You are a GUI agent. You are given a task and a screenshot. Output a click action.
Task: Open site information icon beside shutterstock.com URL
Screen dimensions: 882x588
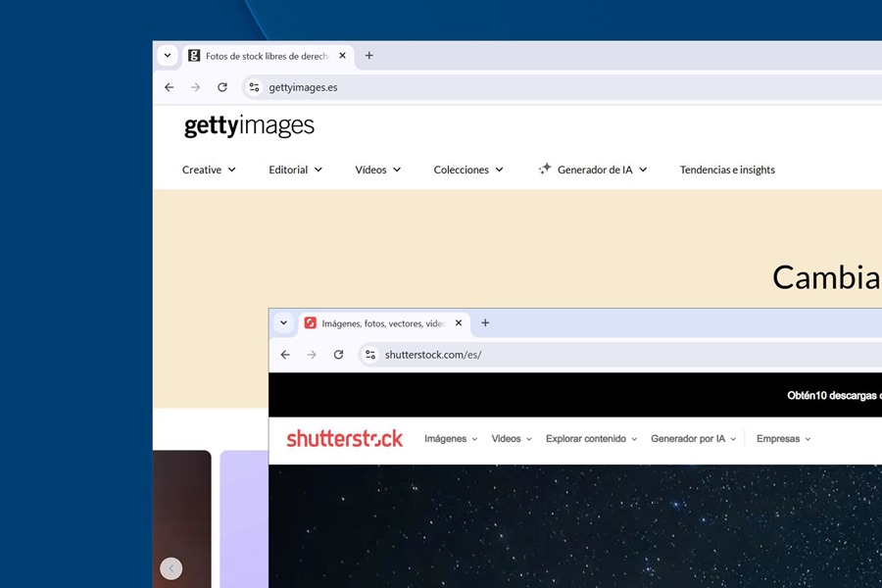[x=370, y=355]
